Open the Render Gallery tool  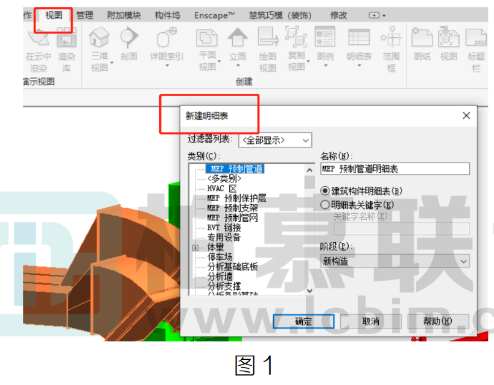[66, 37]
